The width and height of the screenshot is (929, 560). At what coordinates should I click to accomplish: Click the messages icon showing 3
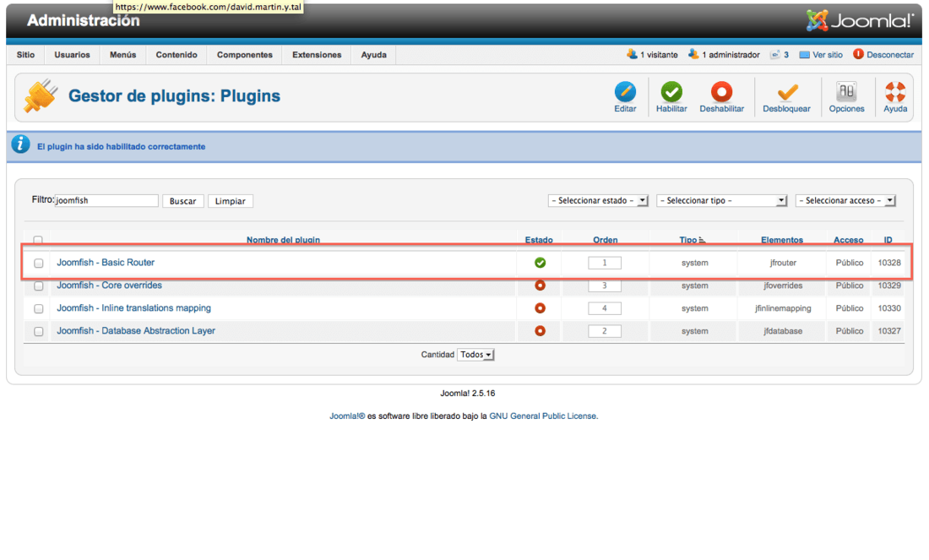click(774, 55)
